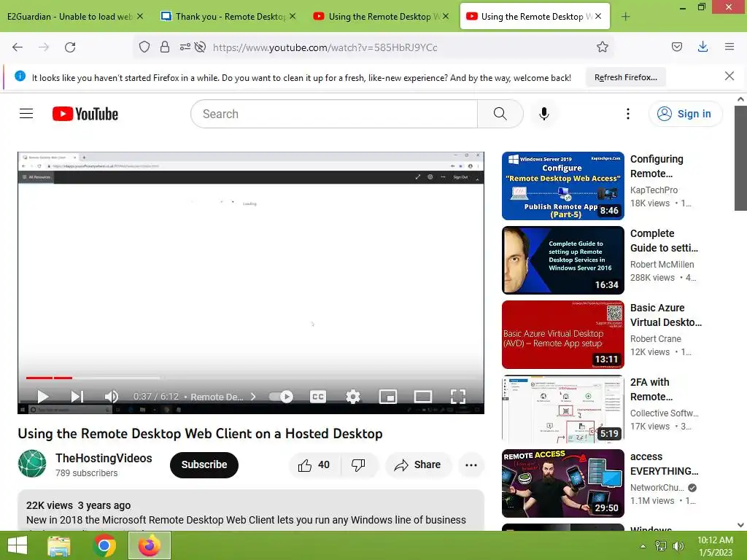
Task: Switch to second YouTube Remote Desktop tab
Action: (x=380, y=17)
